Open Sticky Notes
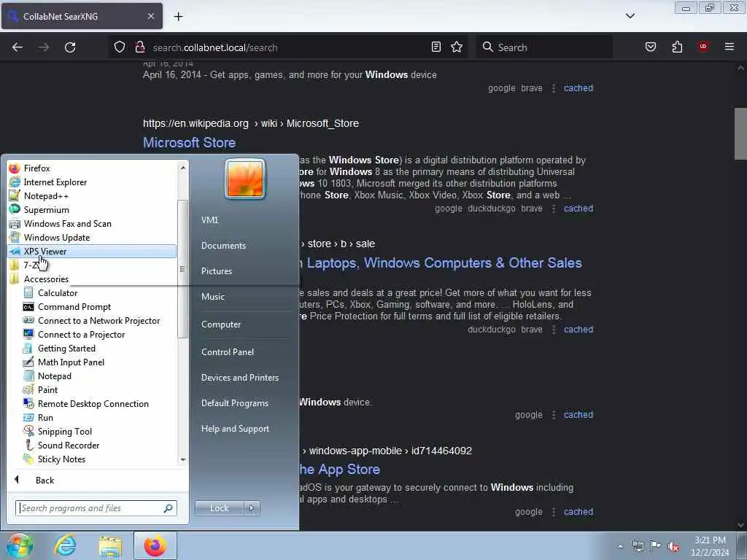The image size is (747, 560). 61,459
